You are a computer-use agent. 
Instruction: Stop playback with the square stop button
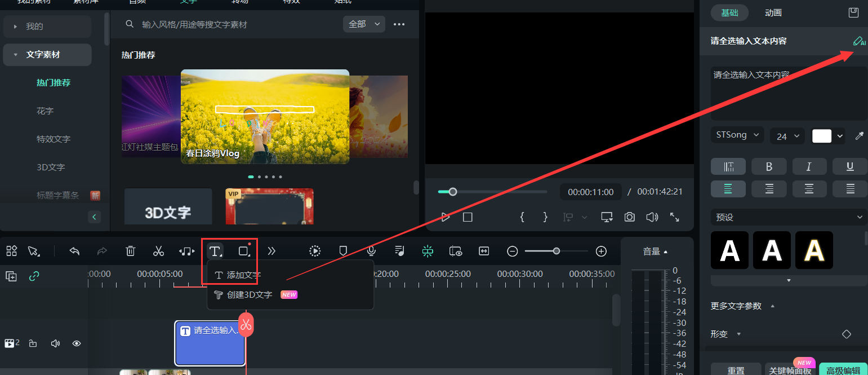(468, 217)
